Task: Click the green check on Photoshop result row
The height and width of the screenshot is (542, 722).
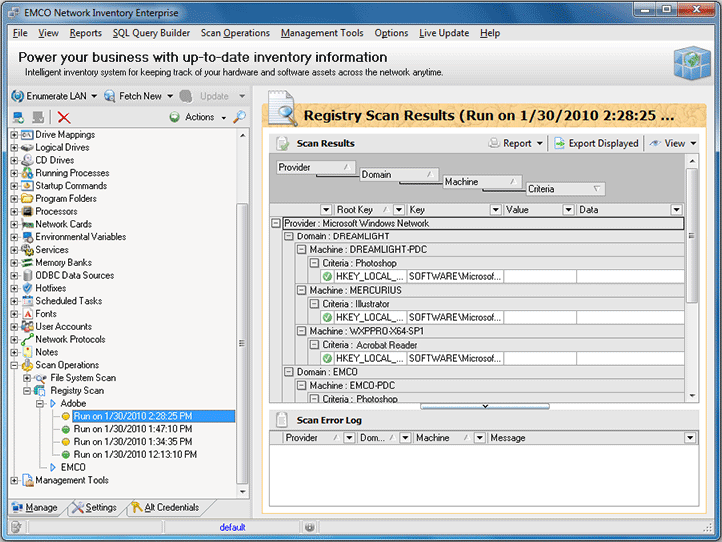Action: tap(327, 276)
